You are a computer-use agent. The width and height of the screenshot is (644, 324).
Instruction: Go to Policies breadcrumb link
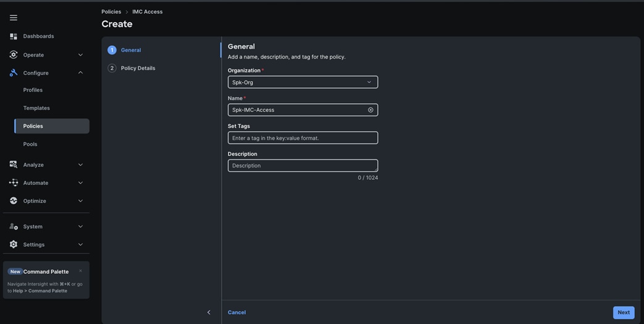[111, 12]
